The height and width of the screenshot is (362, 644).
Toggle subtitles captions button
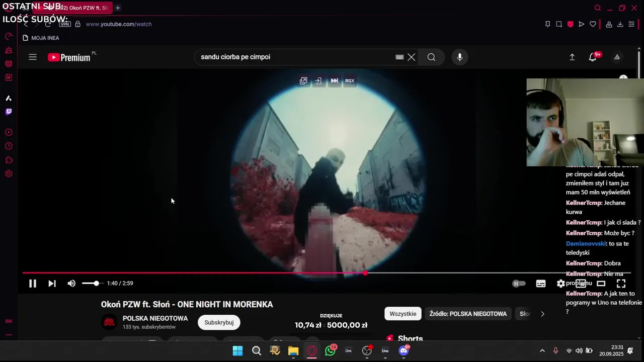click(x=541, y=284)
